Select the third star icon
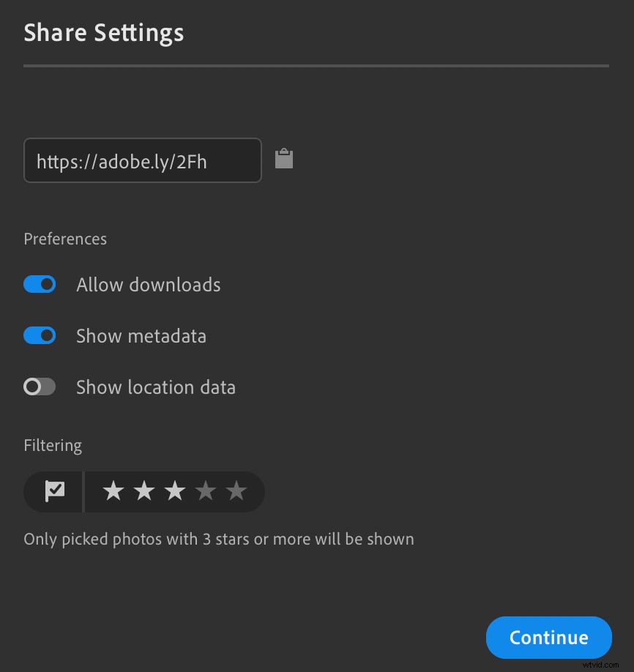 175,491
